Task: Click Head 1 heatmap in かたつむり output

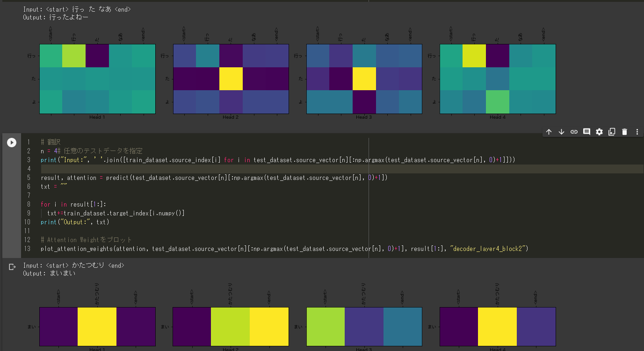Action: [97, 327]
